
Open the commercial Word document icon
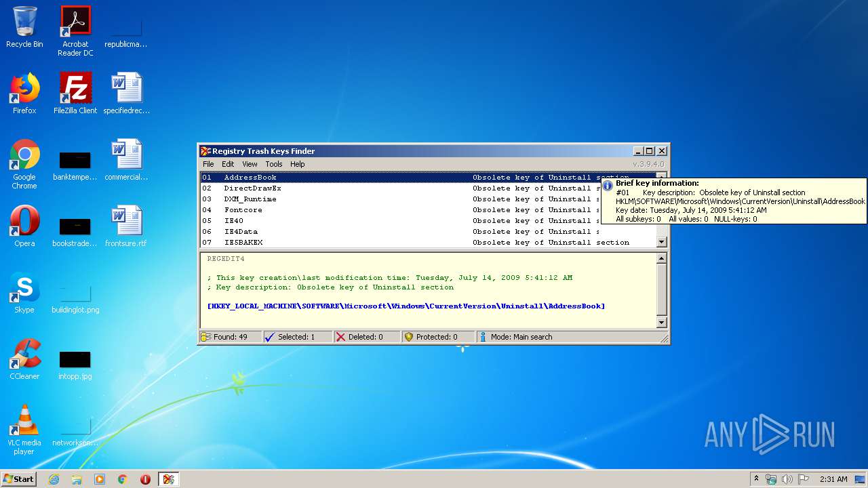126,160
